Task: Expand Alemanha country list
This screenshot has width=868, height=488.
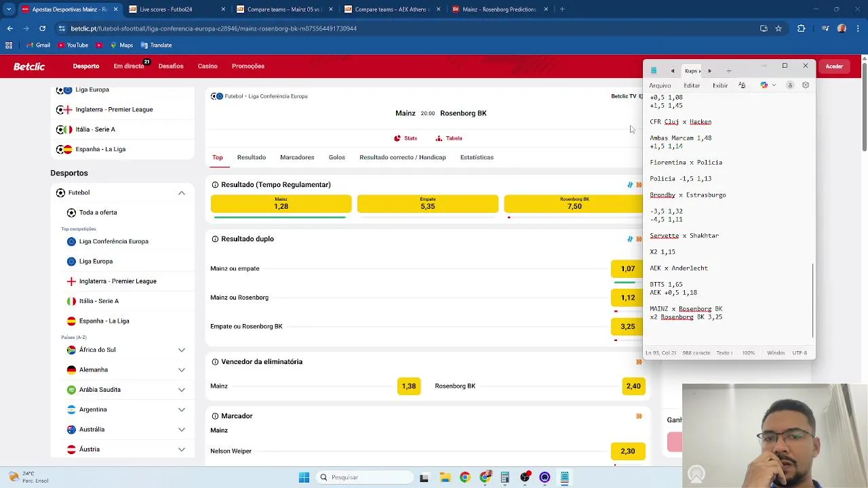Action: click(182, 370)
